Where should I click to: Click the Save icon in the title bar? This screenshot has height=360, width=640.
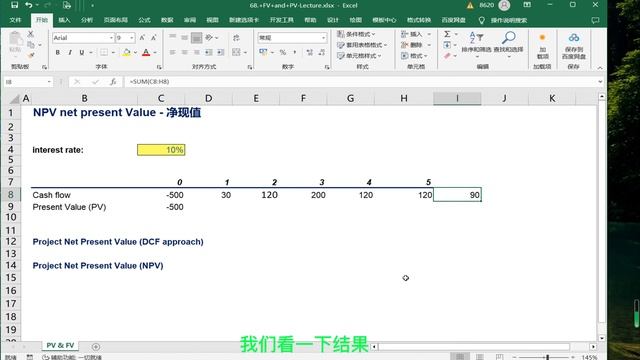[14, 5]
